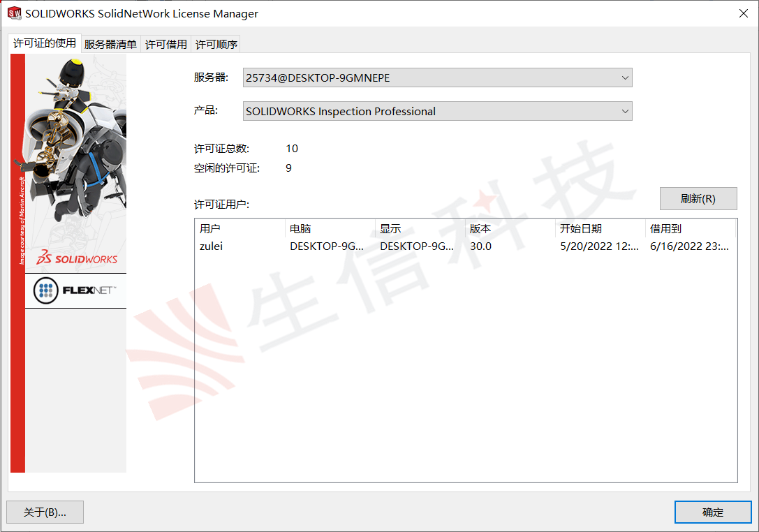This screenshot has width=759, height=532.
Task: Sort by the 版本 column header
Action: [510, 228]
